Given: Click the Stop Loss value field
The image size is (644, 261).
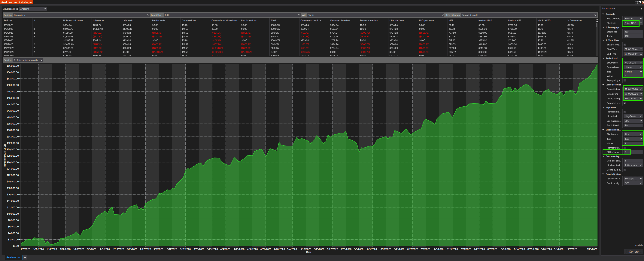Looking at the screenshot, I should coord(633,32).
